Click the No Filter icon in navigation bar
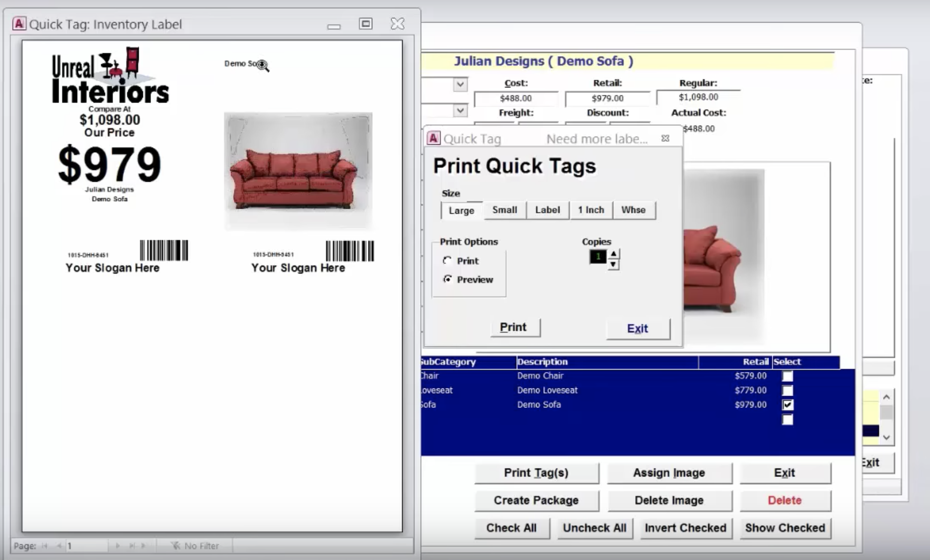 pyautogui.click(x=175, y=546)
